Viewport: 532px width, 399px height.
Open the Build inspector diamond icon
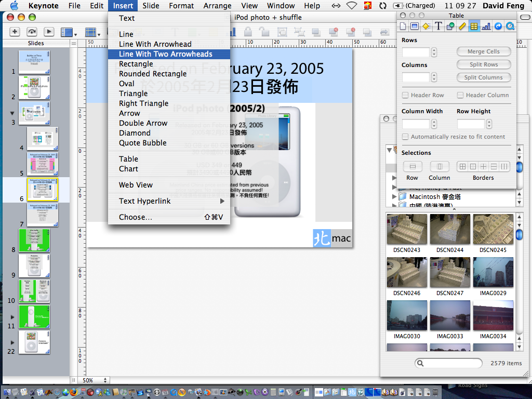pyautogui.click(x=427, y=26)
